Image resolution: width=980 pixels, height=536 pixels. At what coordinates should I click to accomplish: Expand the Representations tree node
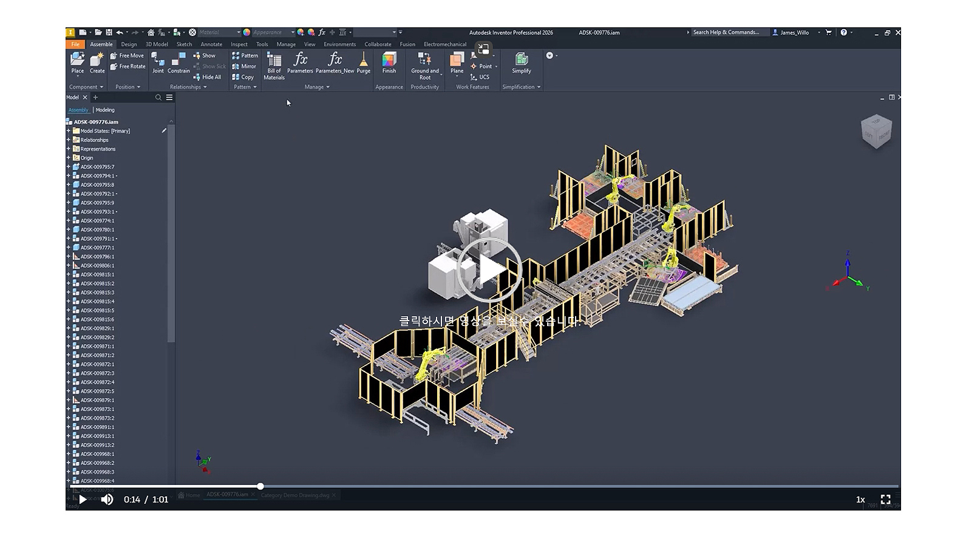(x=69, y=149)
